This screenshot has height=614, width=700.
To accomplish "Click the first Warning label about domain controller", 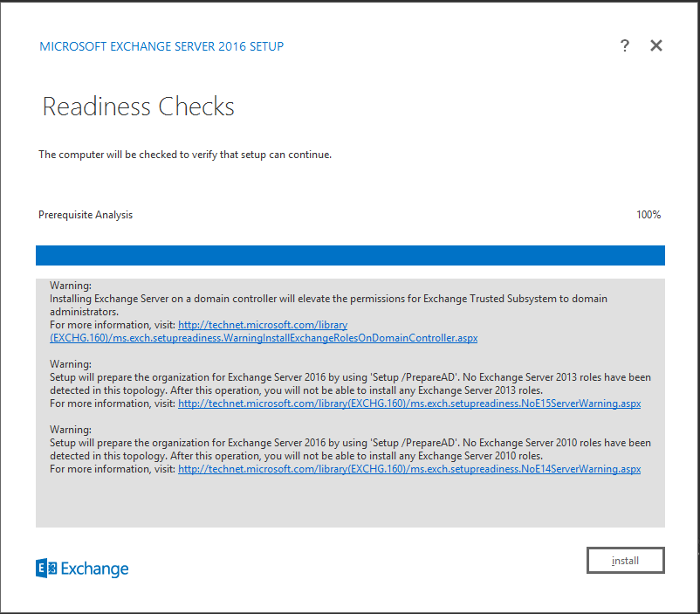I will coord(71,286).
